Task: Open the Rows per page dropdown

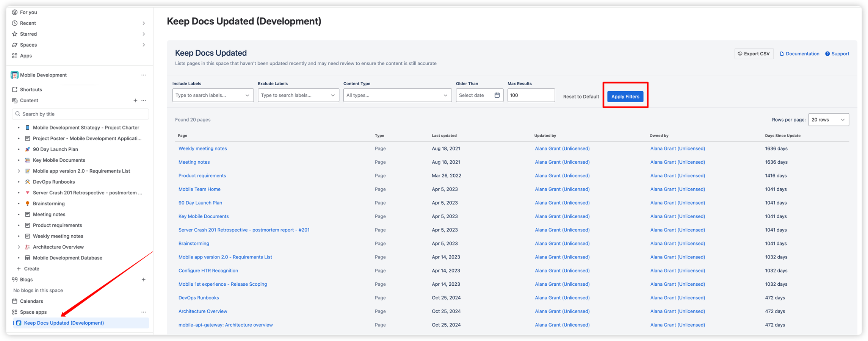Action: click(x=829, y=119)
